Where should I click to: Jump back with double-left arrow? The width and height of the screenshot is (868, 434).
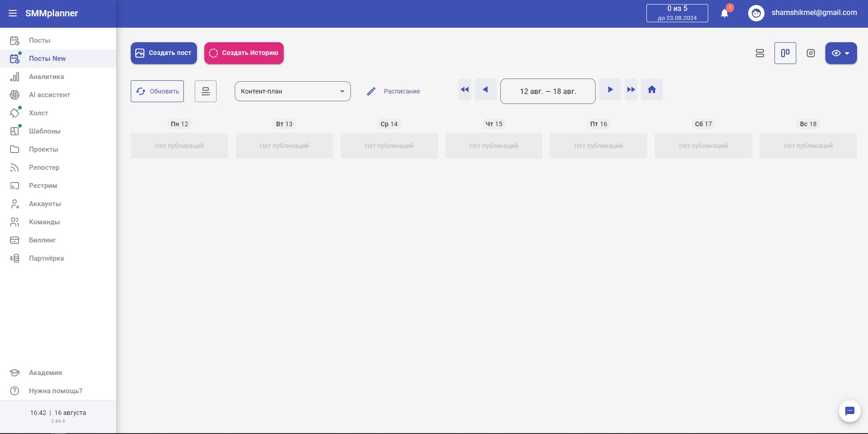[x=464, y=89]
